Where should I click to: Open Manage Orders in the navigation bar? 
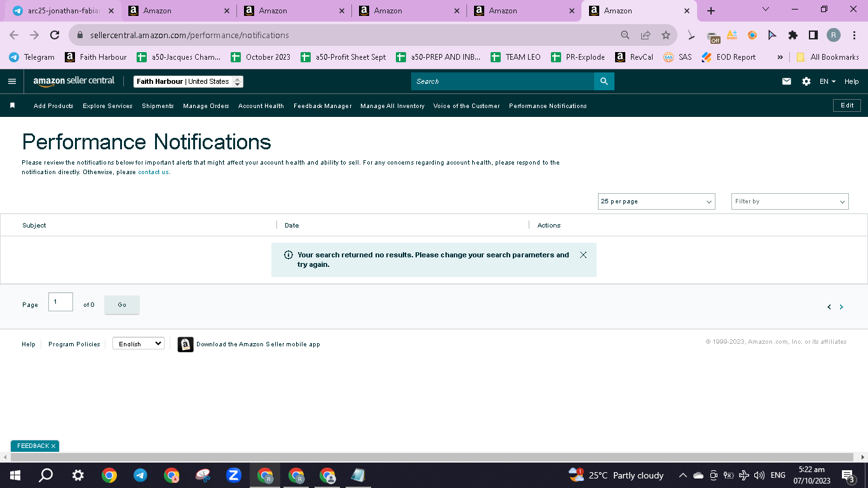(x=206, y=106)
